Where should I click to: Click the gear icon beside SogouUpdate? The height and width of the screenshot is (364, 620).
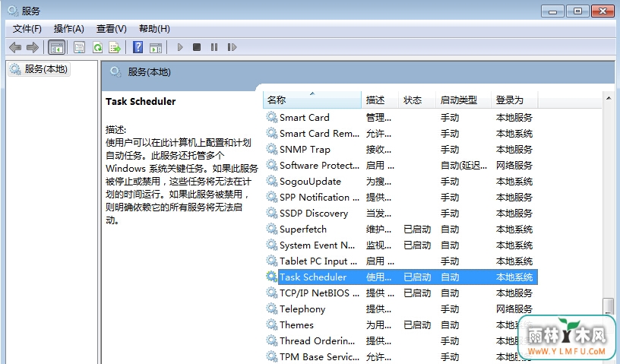(272, 181)
